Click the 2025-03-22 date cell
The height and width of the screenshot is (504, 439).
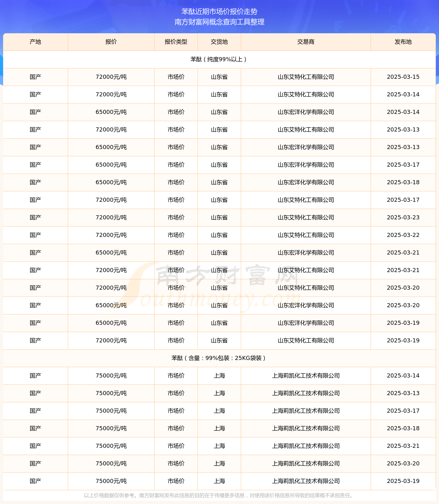pyautogui.click(x=403, y=235)
